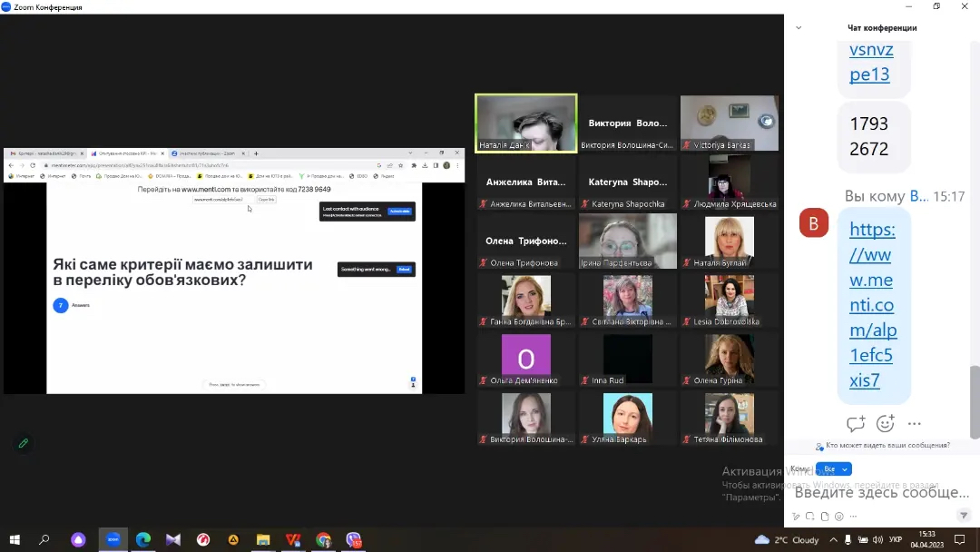The image size is (980, 552).
Task: Send the chat message with the arrow icon
Action: (964, 516)
